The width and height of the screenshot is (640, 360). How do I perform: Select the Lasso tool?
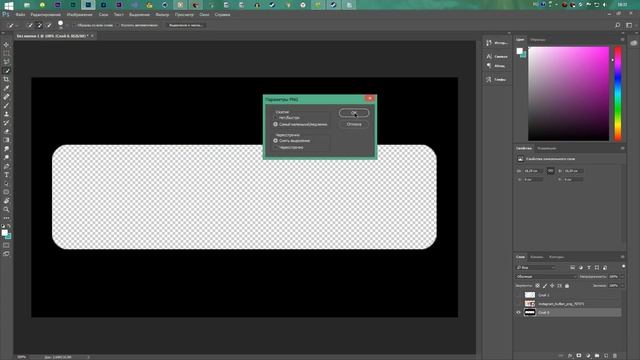(x=6, y=62)
